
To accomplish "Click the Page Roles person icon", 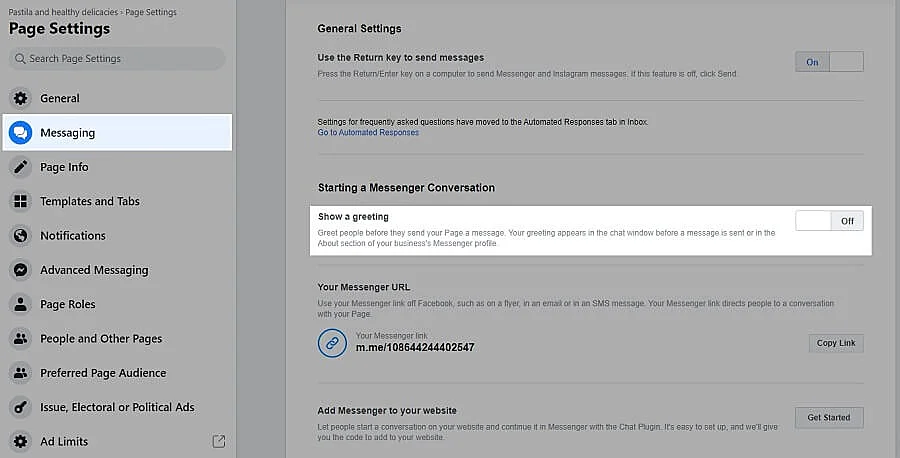I will (x=20, y=304).
